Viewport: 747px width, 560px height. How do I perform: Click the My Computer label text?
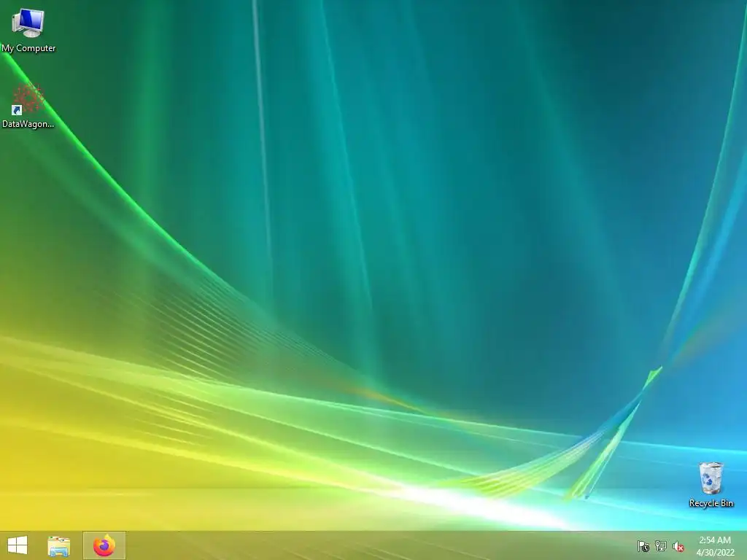(x=28, y=48)
